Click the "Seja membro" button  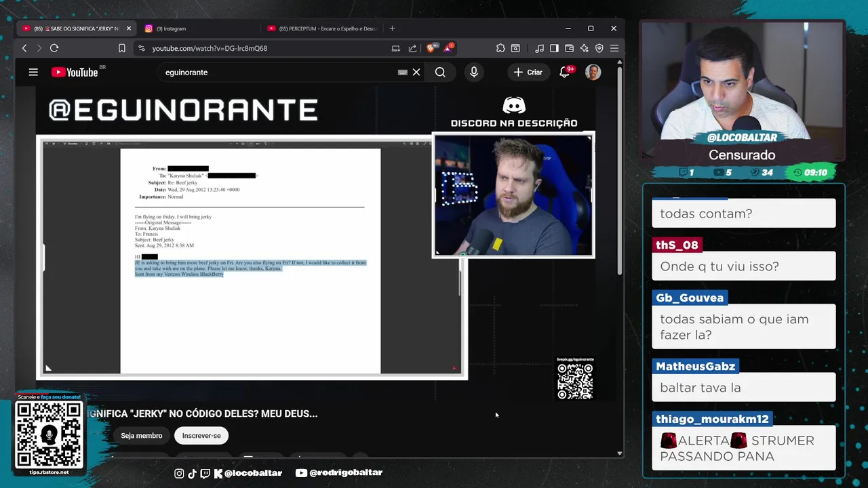tap(141, 435)
